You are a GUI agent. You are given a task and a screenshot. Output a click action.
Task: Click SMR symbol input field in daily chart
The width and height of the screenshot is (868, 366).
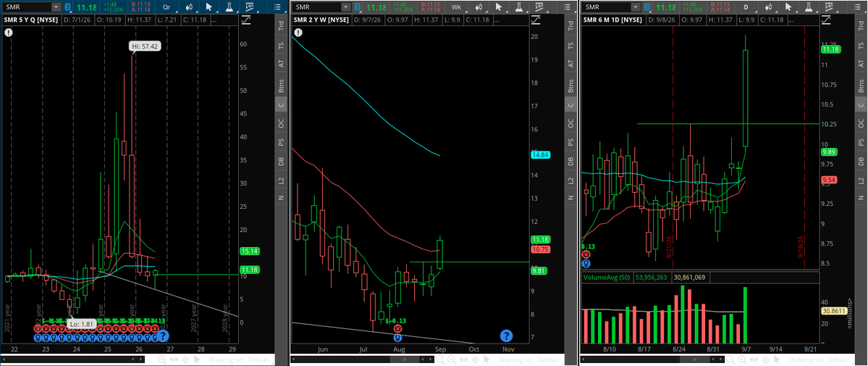[x=608, y=7]
